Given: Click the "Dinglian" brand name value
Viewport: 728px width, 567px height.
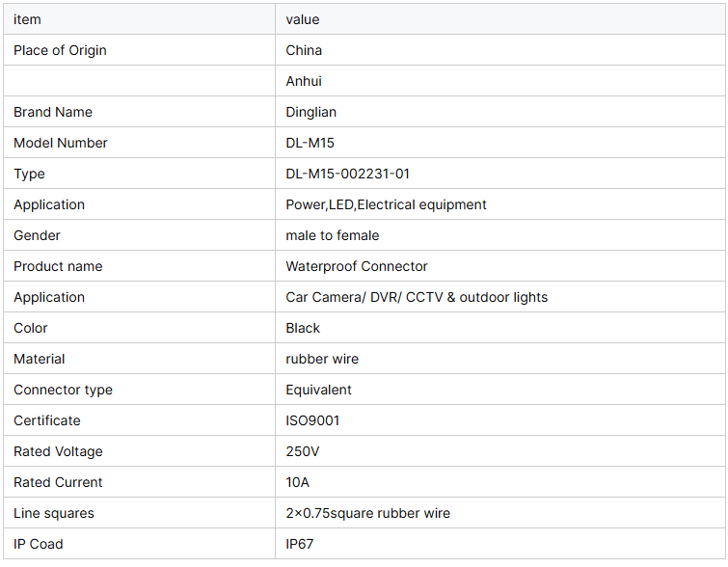Looking at the screenshot, I should (x=310, y=112).
